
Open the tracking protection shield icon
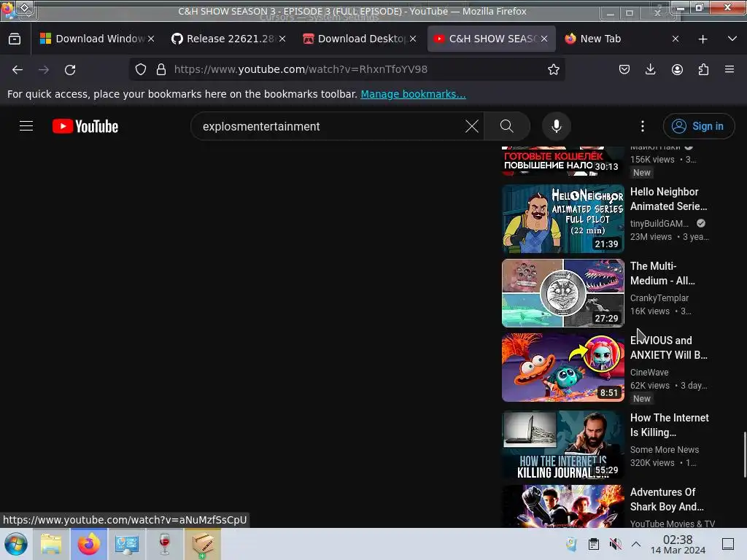[141, 69]
